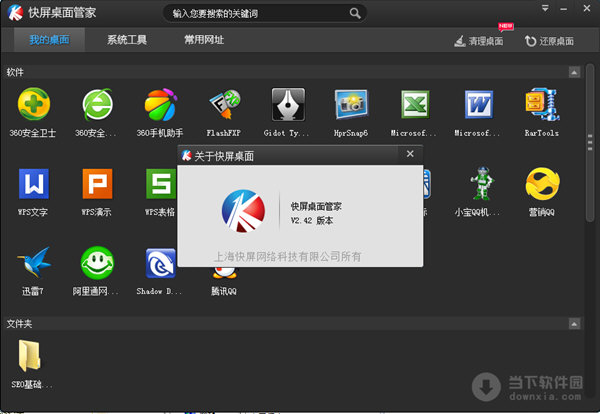Collapse the 软件 section
This screenshot has height=414, width=600.
pyautogui.click(x=574, y=72)
